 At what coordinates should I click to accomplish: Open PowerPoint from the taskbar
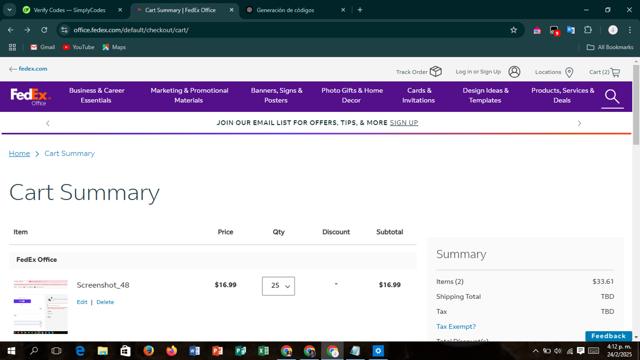pyautogui.click(x=217, y=351)
